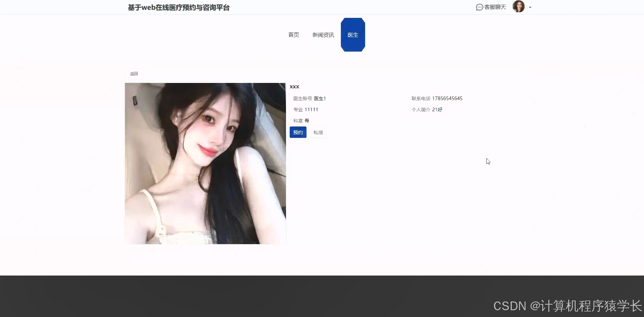
Task: Open the 医生 doctors section icon tab
Action: (x=353, y=34)
